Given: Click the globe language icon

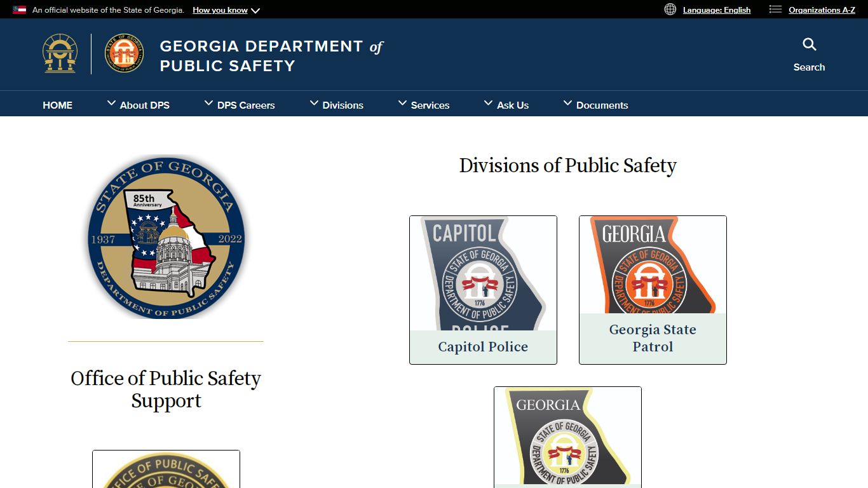Looking at the screenshot, I should 670,9.
